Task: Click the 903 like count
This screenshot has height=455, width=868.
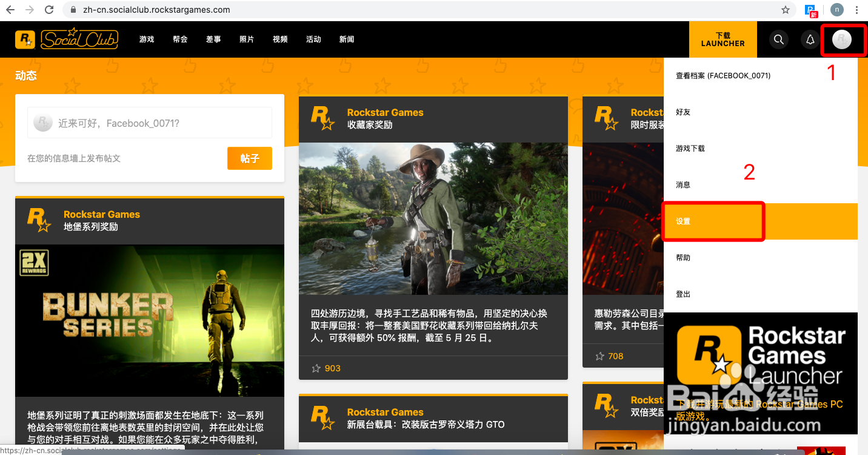Action: (333, 368)
